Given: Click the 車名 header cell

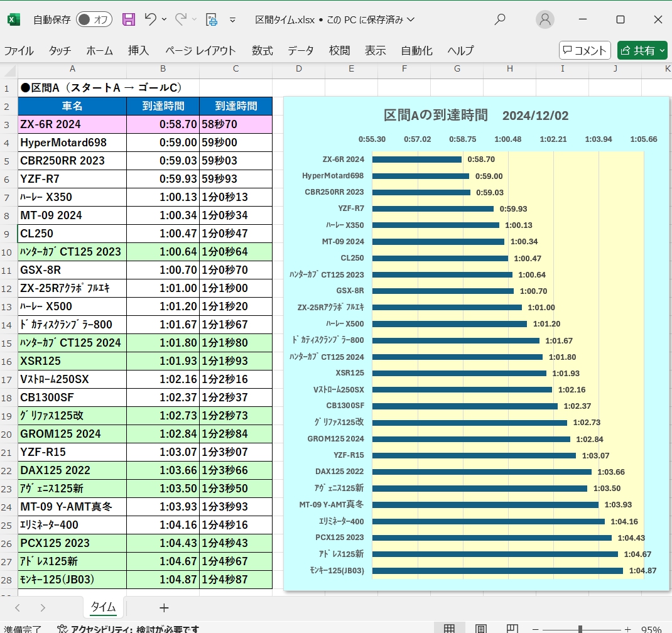Looking at the screenshot, I should coord(72,106).
